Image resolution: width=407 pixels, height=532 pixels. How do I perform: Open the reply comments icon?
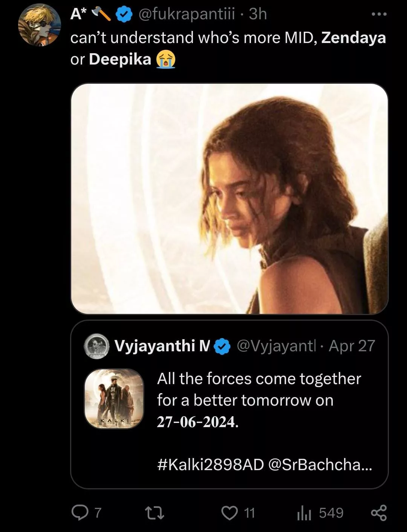point(79,513)
